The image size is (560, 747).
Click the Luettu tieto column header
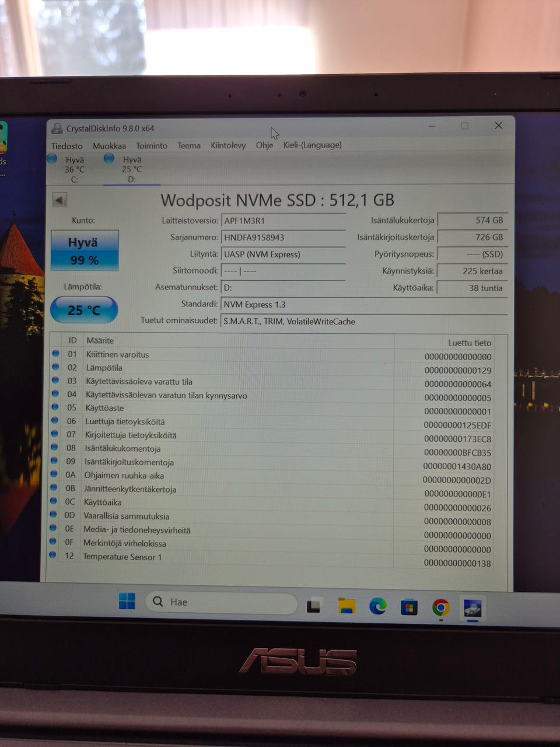click(x=470, y=343)
